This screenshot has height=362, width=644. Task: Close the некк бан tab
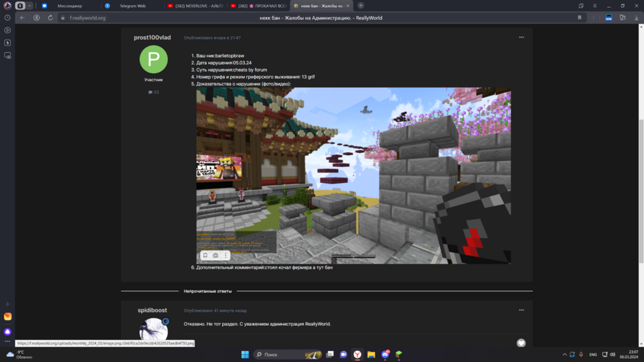tap(348, 6)
